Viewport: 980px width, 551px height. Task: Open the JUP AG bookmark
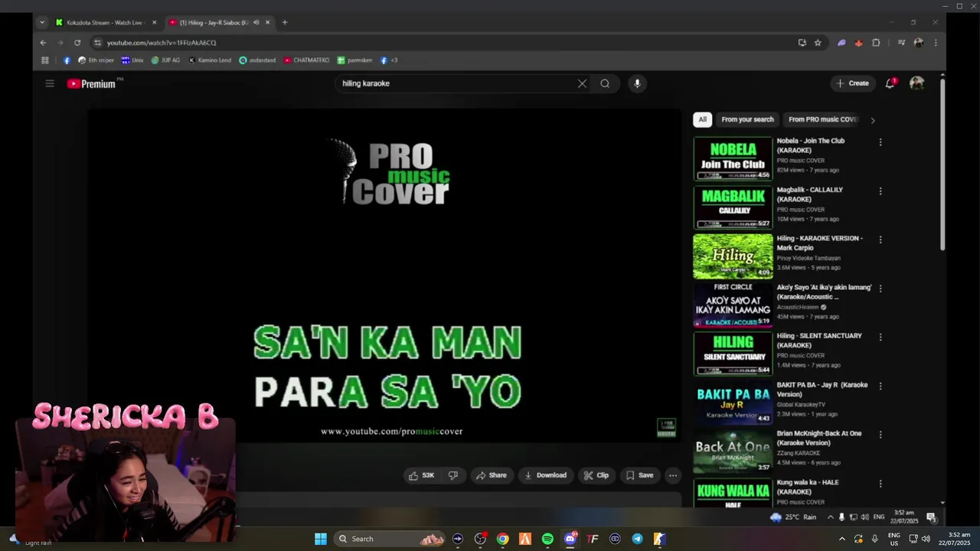tap(165, 60)
